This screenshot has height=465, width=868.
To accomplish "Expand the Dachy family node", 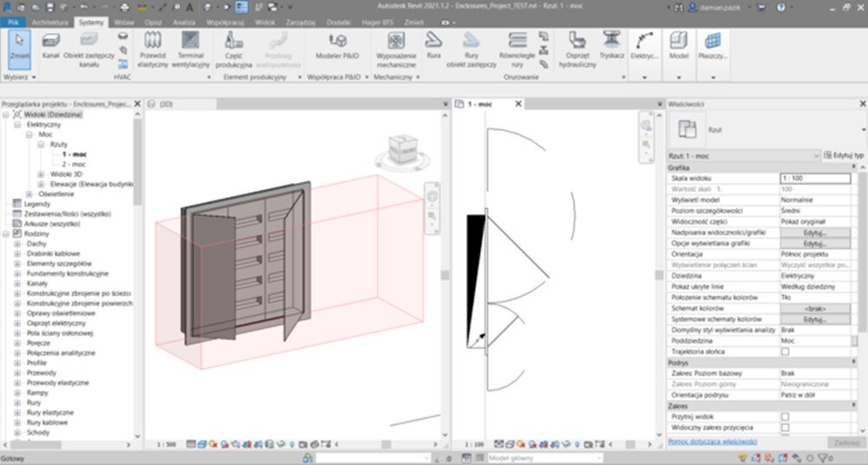I will pyautogui.click(x=16, y=244).
